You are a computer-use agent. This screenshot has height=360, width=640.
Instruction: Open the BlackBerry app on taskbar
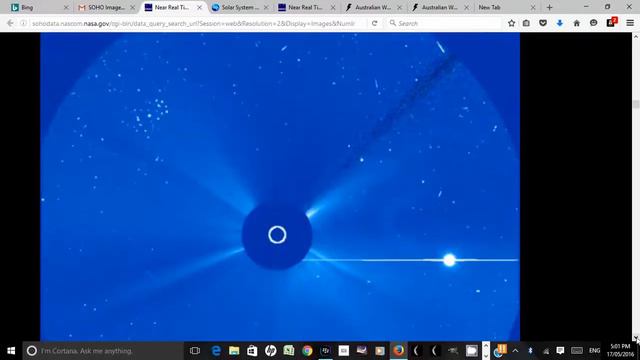coord(325,351)
